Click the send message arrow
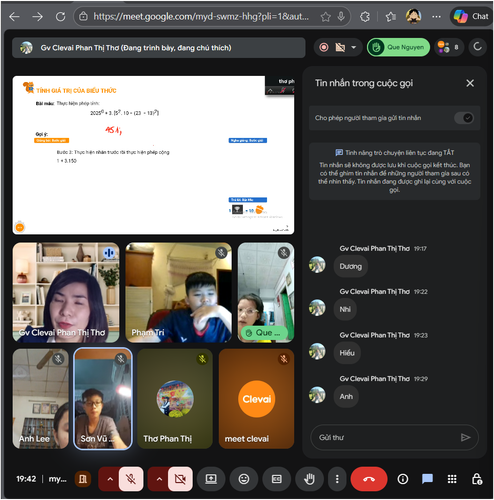494x500 pixels. point(465,437)
